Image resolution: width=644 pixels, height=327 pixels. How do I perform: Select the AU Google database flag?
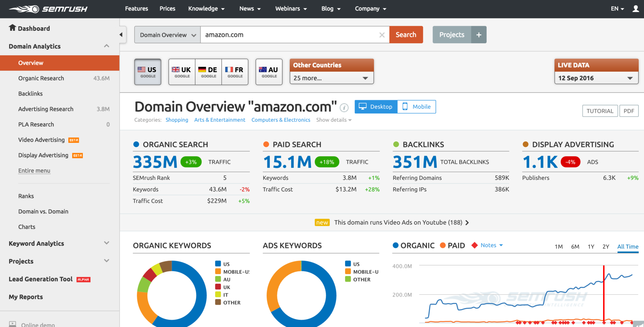tap(269, 72)
